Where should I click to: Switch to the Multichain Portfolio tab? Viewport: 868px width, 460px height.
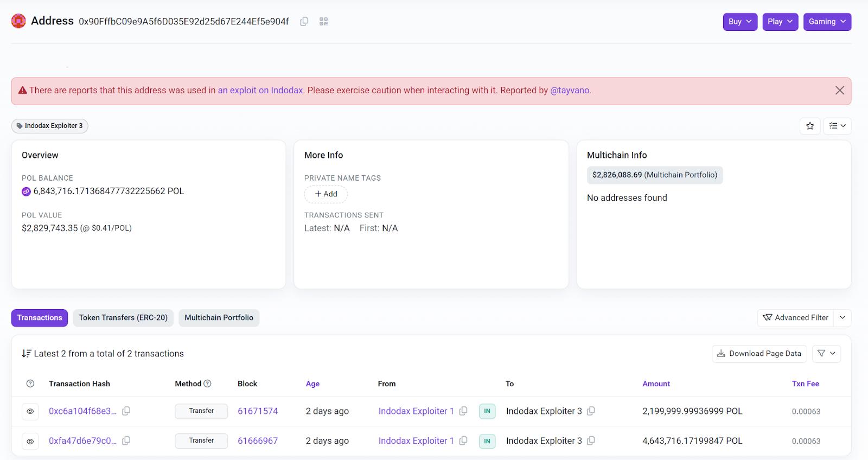[x=219, y=318]
